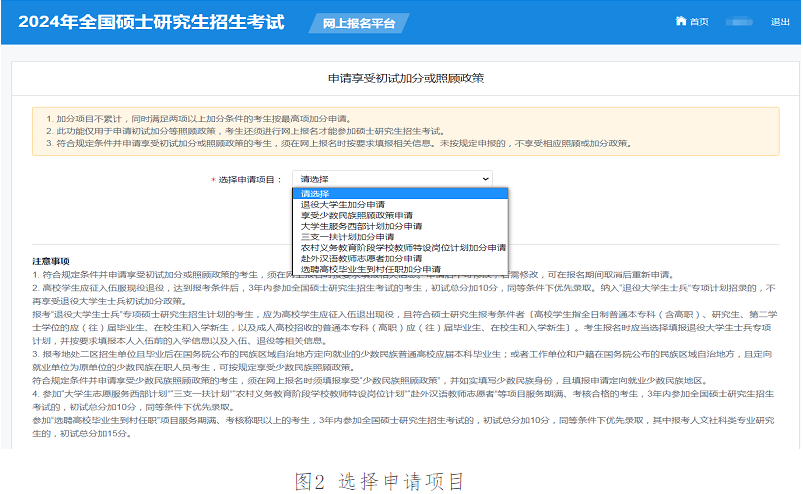Click the yellow notice box text
The width and height of the screenshot is (803, 494).
click(400, 131)
